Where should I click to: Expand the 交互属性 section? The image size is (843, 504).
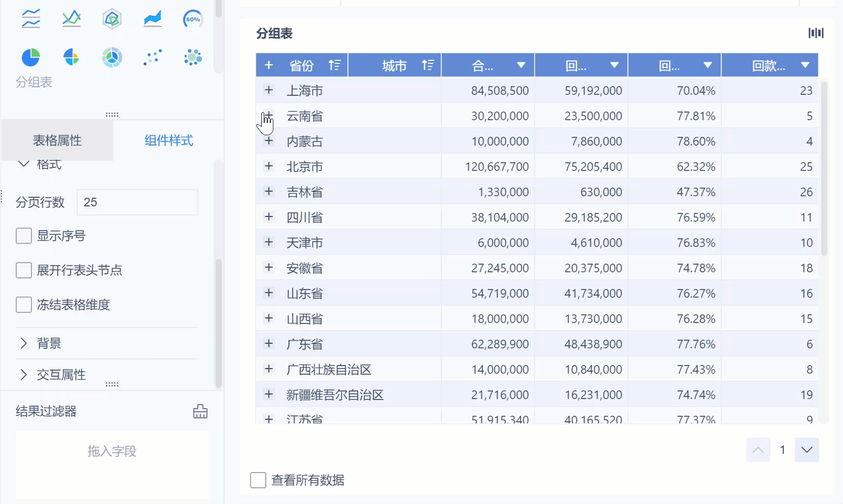coord(23,375)
